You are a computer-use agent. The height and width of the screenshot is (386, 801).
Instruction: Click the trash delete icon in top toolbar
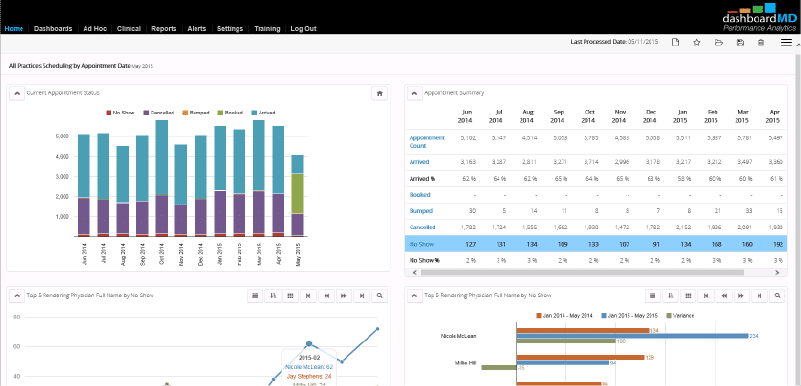(x=761, y=42)
